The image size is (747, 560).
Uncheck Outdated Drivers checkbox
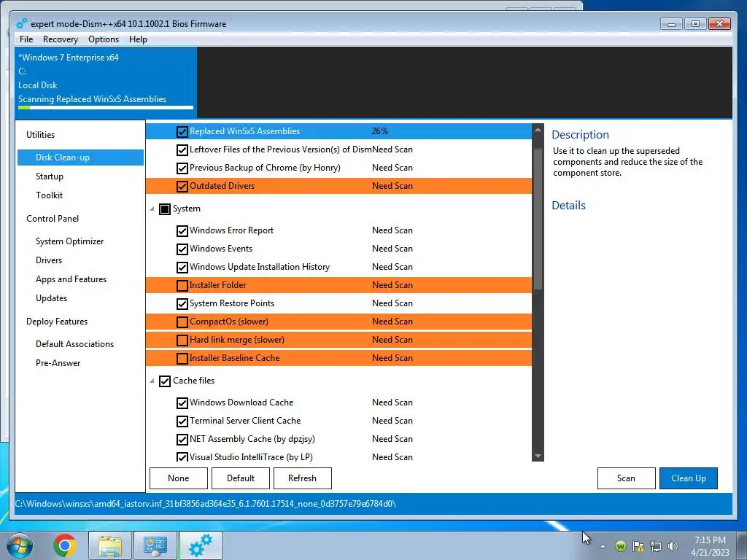coord(182,186)
